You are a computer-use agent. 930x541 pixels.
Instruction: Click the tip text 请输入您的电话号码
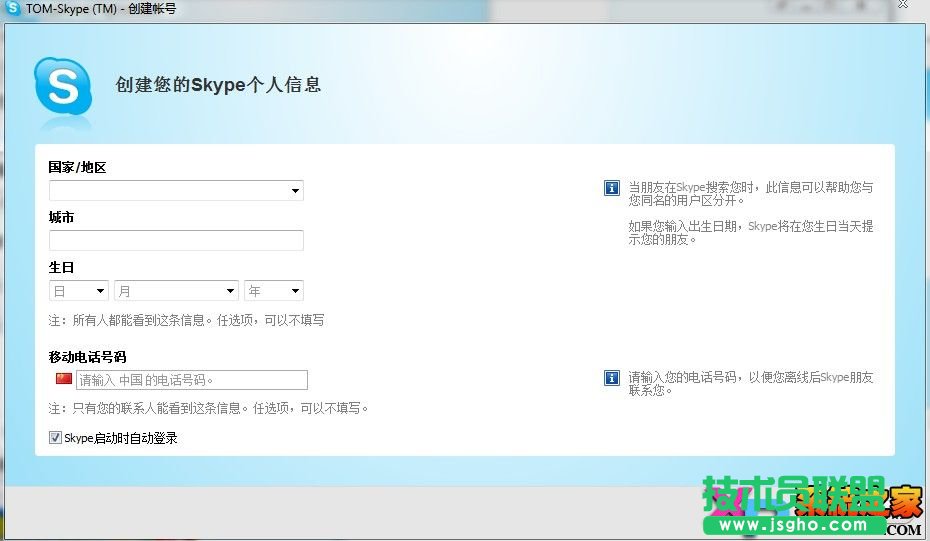[x=751, y=384]
